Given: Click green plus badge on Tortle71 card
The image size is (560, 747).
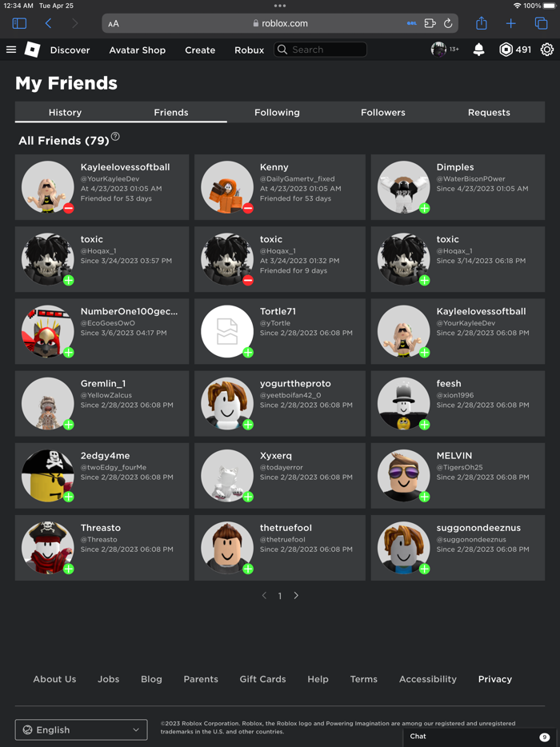Looking at the screenshot, I should coord(248,353).
